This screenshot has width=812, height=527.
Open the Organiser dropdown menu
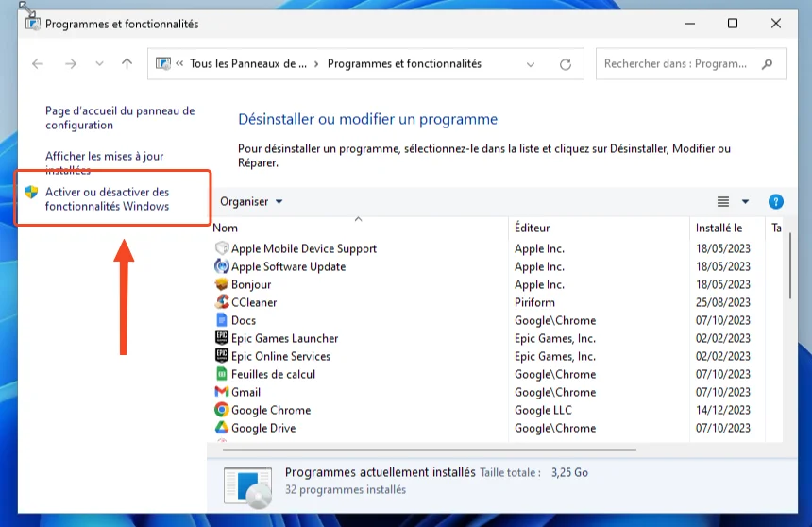tap(251, 201)
